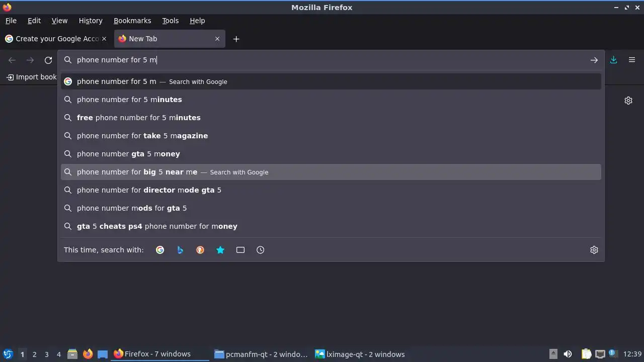Open the volume control tray icon
644x362 pixels.
click(568, 354)
